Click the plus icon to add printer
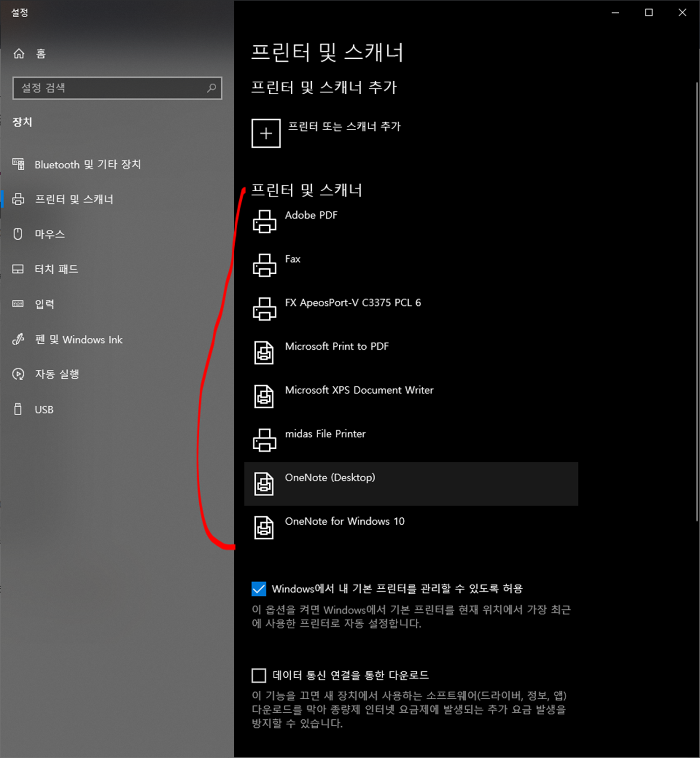The width and height of the screenshot is (700, 758). [266, 133]
